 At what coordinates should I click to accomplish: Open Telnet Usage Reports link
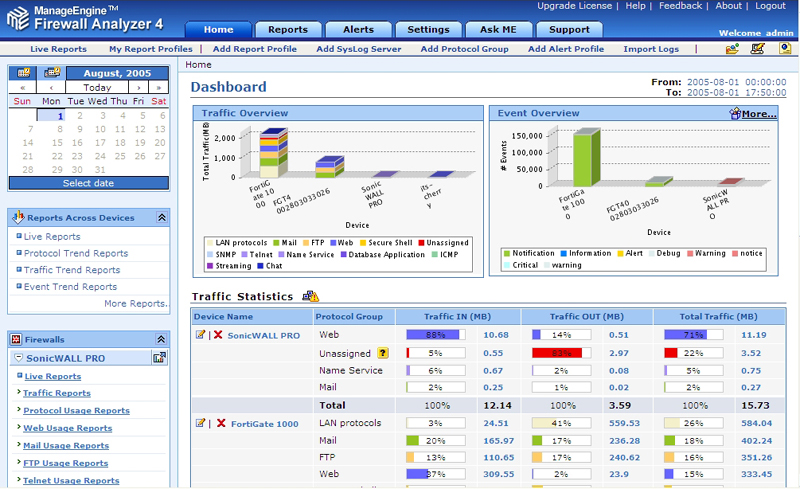click(x=71, y=480)
